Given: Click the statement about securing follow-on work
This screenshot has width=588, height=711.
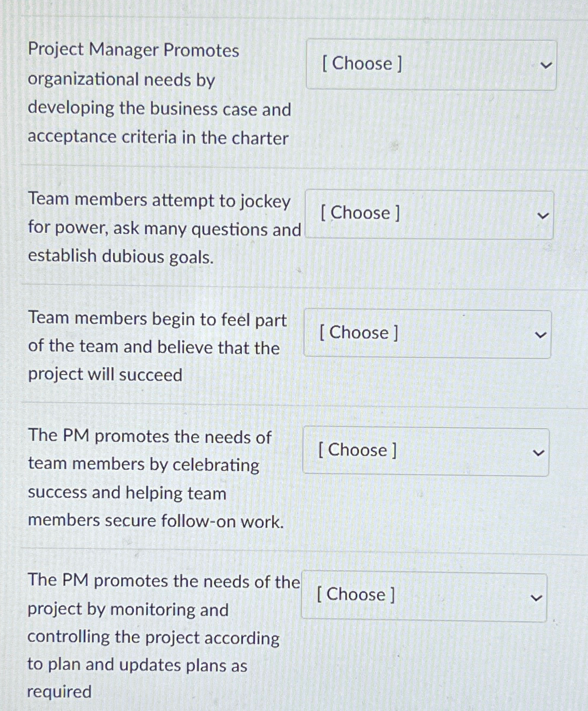Looking at the screenshot, I should (156, 522).
